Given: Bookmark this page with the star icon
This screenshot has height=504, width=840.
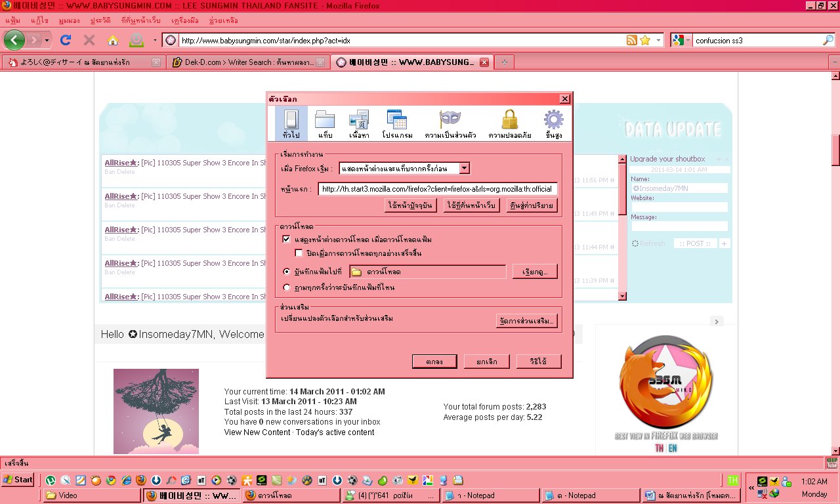Looking at the screenshot, I should pos(645,40).
